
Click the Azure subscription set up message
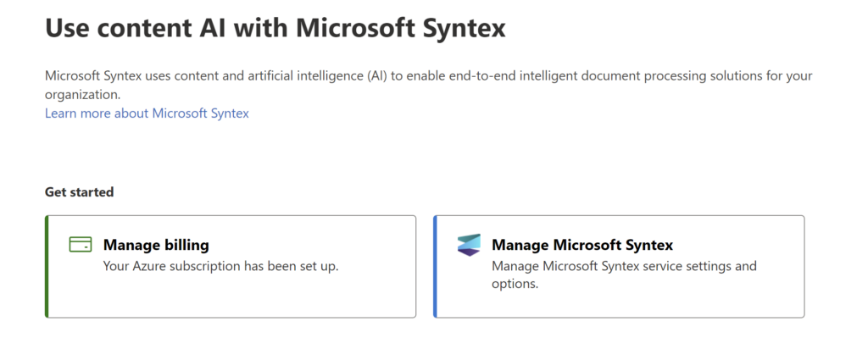(221, 266)
